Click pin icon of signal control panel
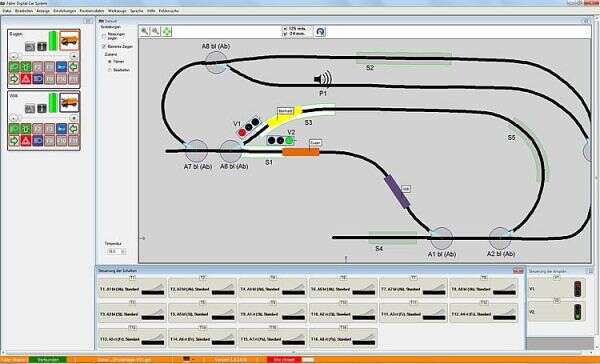 pyautogui.click(x=590, y=271)
